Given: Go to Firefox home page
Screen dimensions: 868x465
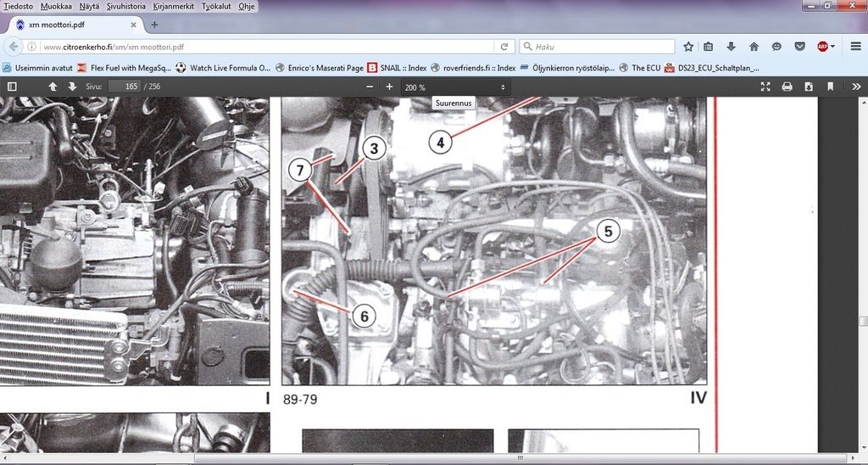Looking at the screenshot, I should tap(754, 48).
